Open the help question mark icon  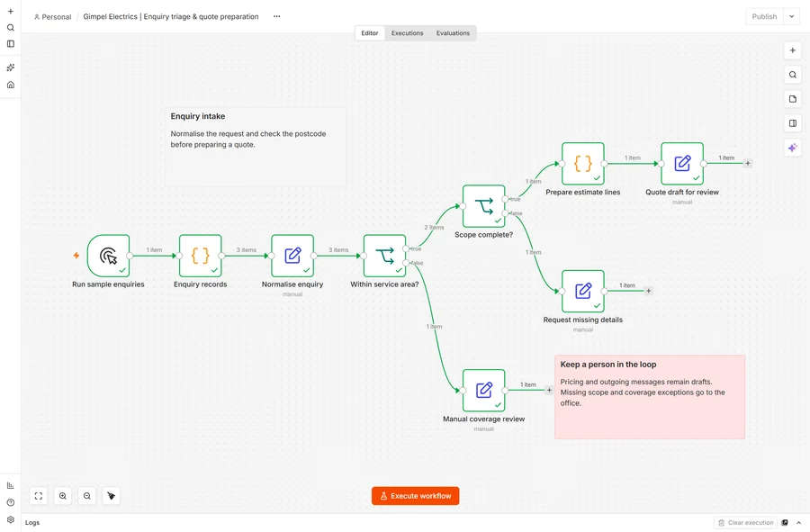point(10,502)
